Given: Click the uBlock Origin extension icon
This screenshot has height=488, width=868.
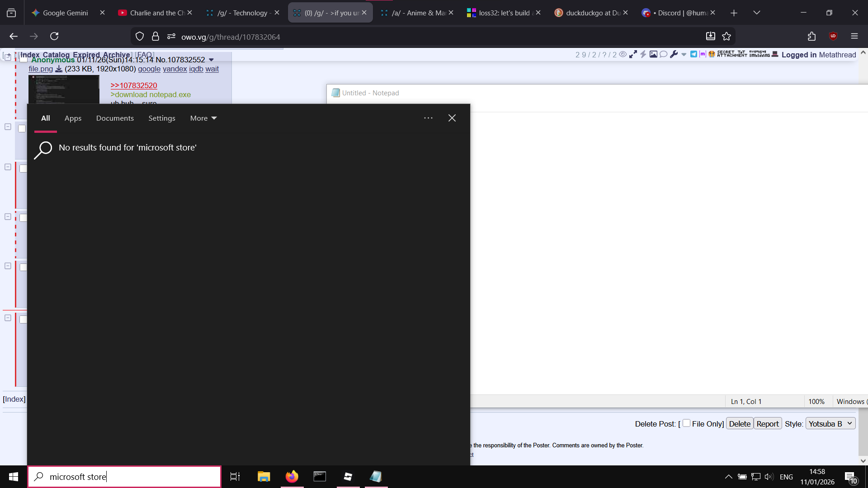Looking at the screenshot, I should pos(833,36).
